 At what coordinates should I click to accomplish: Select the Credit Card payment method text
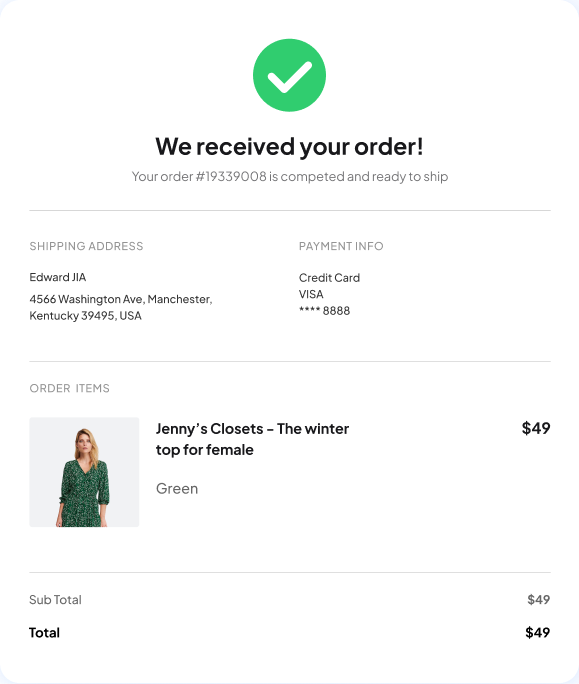329,277
